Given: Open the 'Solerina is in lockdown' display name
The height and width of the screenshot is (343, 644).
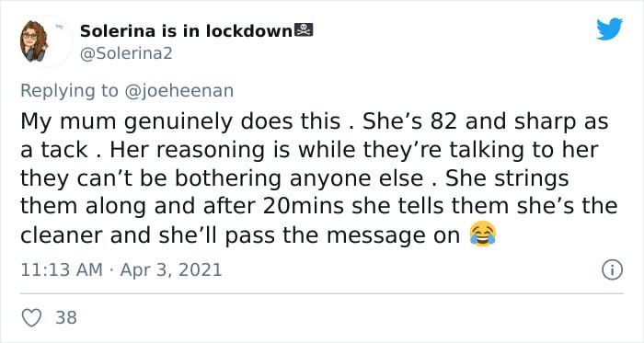Looking at the screenshot, I should pos(186,30).
